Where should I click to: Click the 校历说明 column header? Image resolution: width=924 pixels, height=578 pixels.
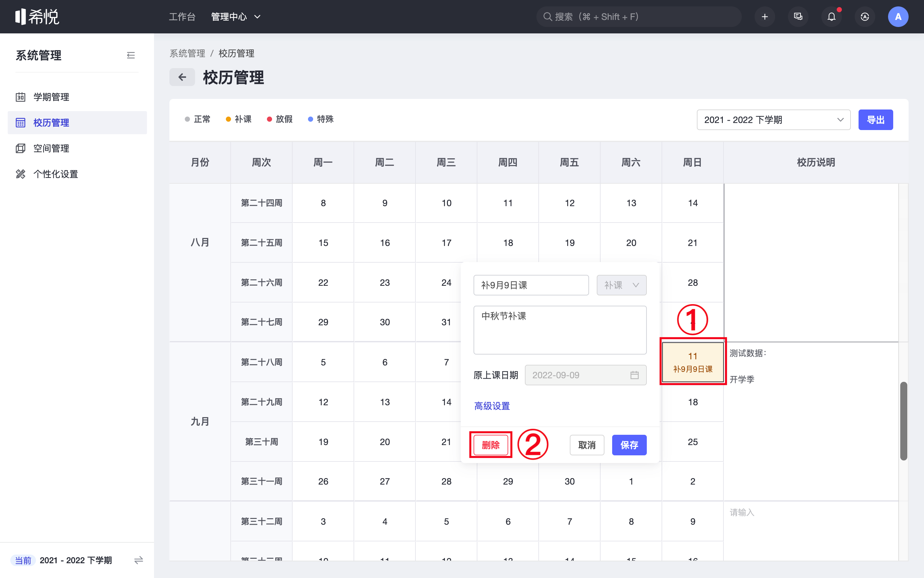coord(816,162)
